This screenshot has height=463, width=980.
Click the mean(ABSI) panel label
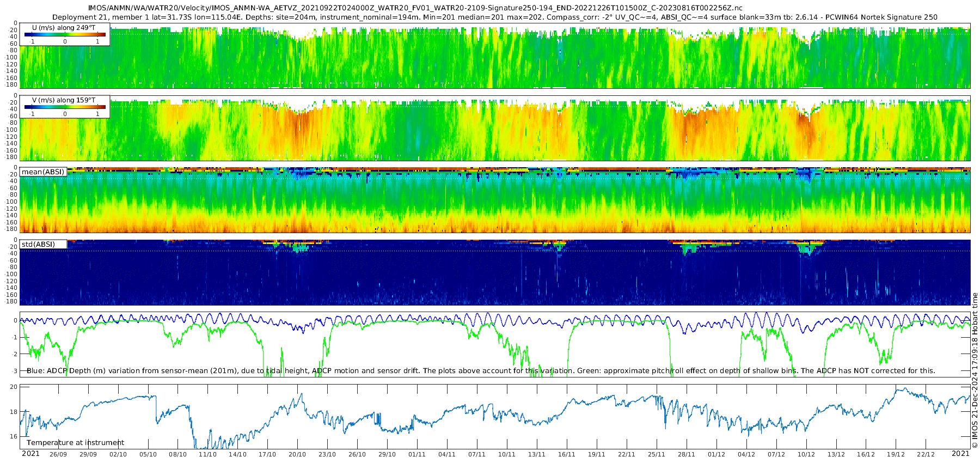(43, 172)
